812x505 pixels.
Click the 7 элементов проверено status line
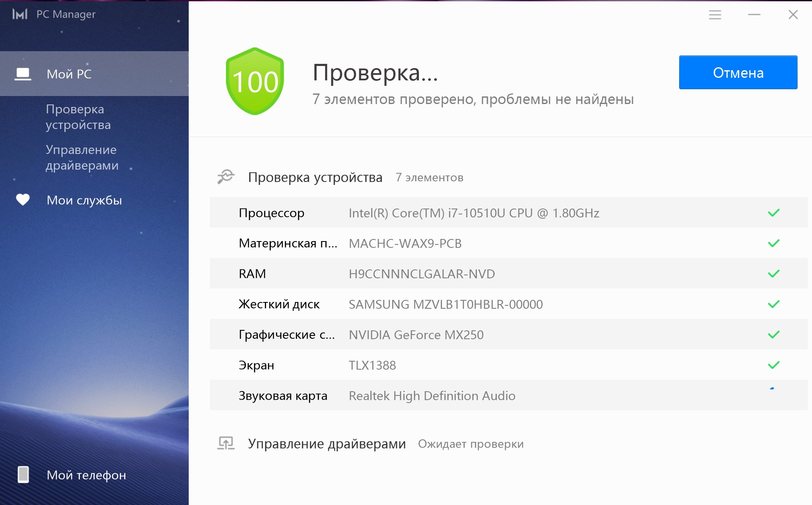473,99
